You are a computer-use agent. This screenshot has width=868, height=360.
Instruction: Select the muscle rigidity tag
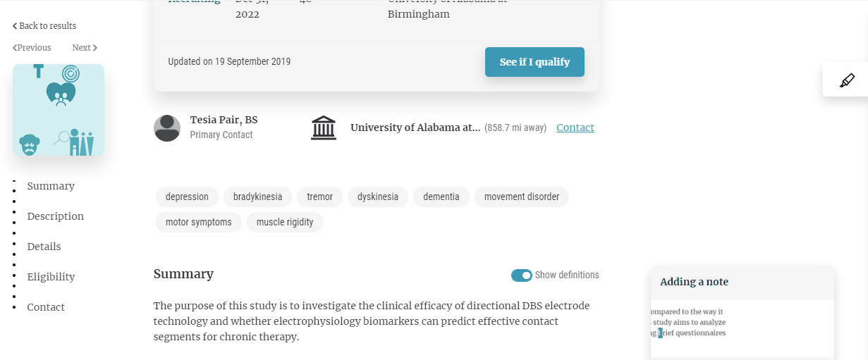click(285, 222)
